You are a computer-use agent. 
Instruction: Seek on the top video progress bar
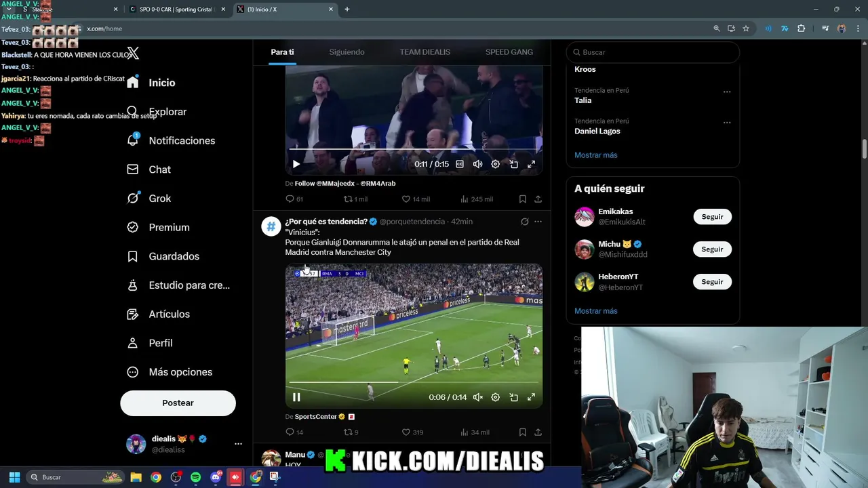[x=414, y=148]
